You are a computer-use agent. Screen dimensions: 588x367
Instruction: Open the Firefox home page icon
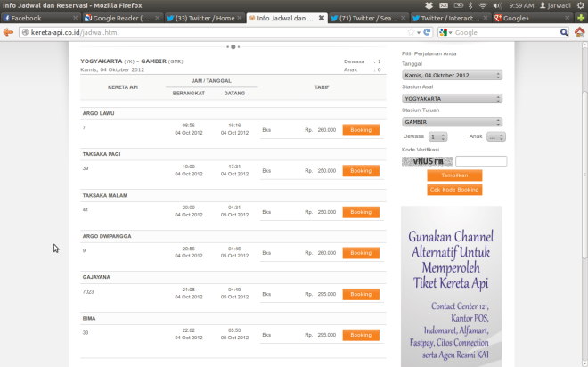click(x=579, y=32)
